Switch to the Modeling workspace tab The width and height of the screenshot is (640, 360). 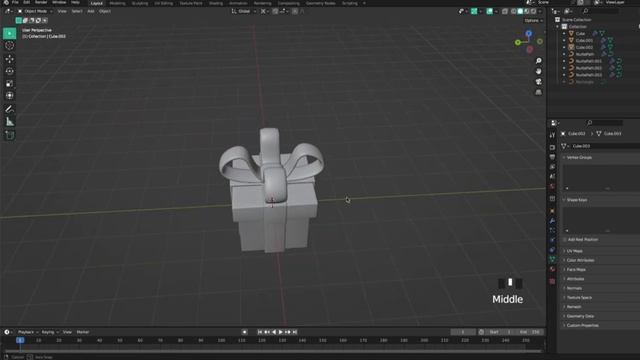(118, 3)
